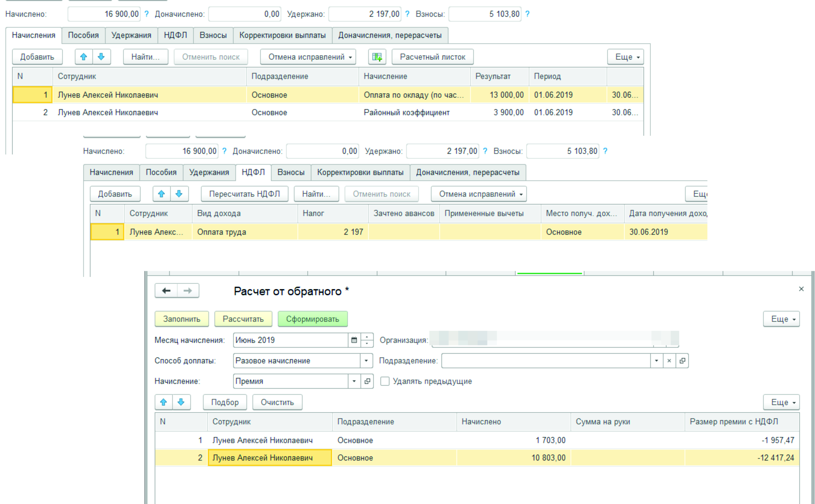The height and width of the screenshot is (504, 815).
Task: Click Оплата труда income cell
Action: [x=245, y=232]
